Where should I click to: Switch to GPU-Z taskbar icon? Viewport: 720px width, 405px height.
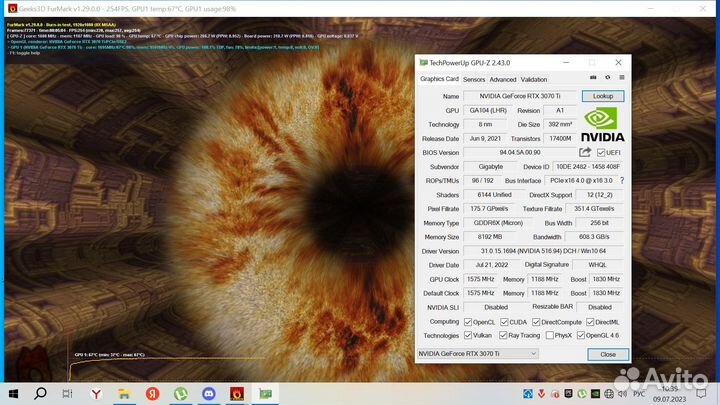coord(265,394)
